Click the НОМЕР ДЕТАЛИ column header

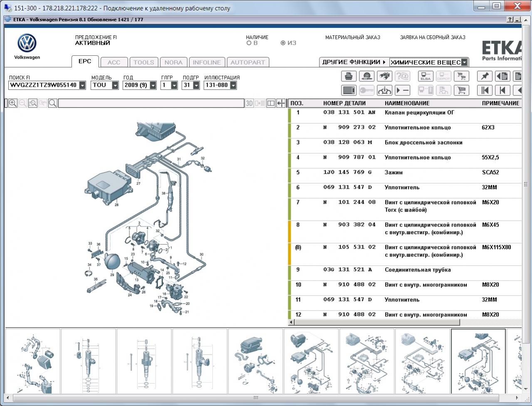[x=344, y=103]
